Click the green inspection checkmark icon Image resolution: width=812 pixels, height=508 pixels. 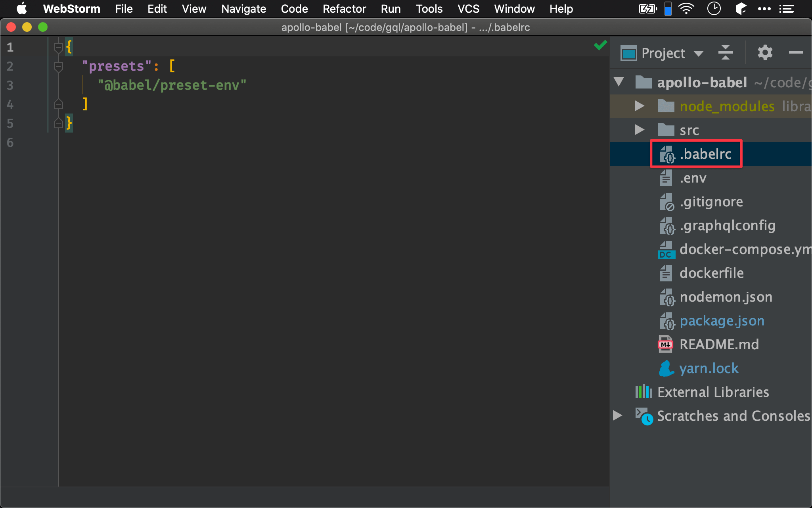coord(600,45)
